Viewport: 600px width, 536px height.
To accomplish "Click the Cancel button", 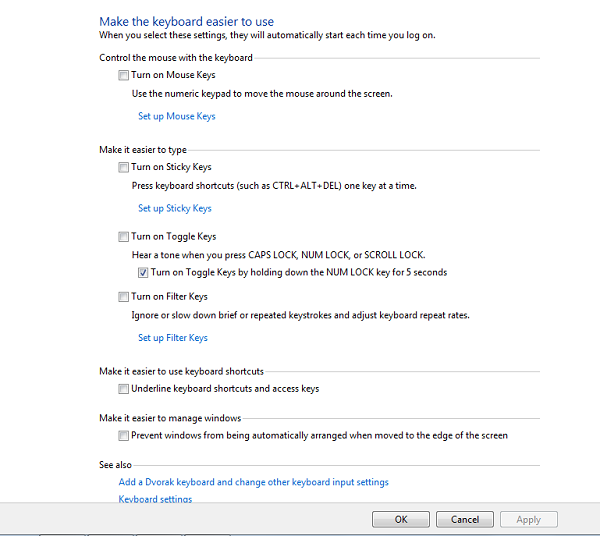I will (464, 519).
